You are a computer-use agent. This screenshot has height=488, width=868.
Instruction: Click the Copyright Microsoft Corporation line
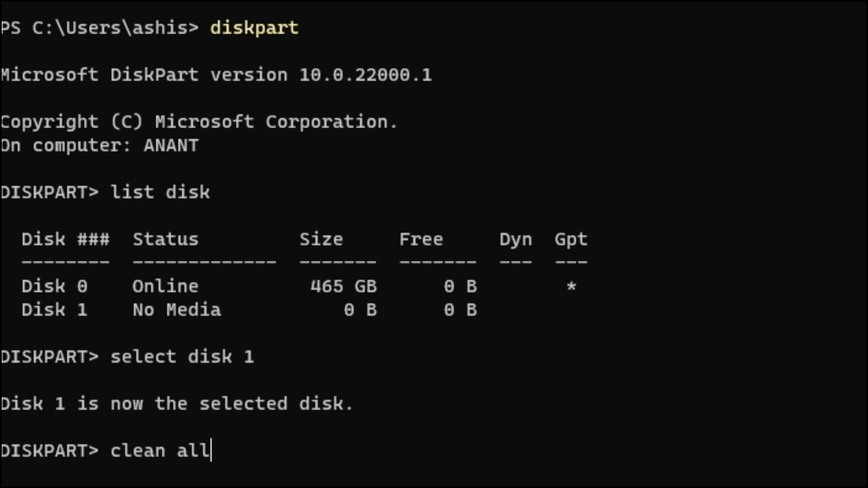point(198,122)
